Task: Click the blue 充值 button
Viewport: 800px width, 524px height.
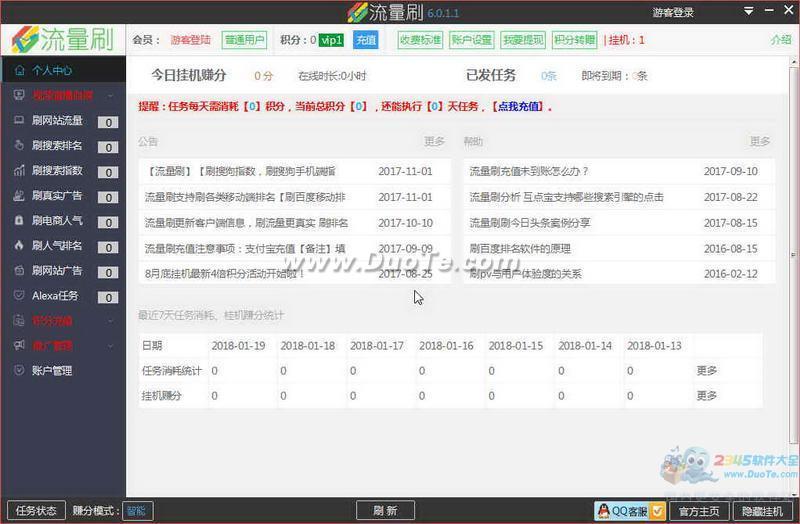Action: (x=365, y=40)
